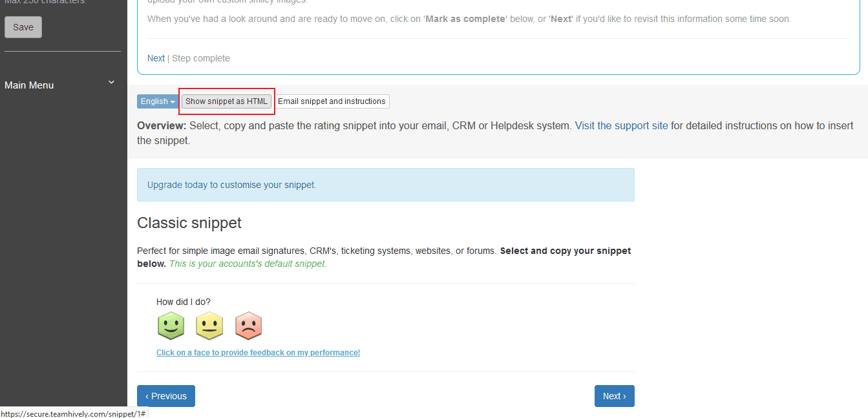Expand the Main Menu chevron arrow
The width and height of the screenshot is (868, 418).
(111, 83)
